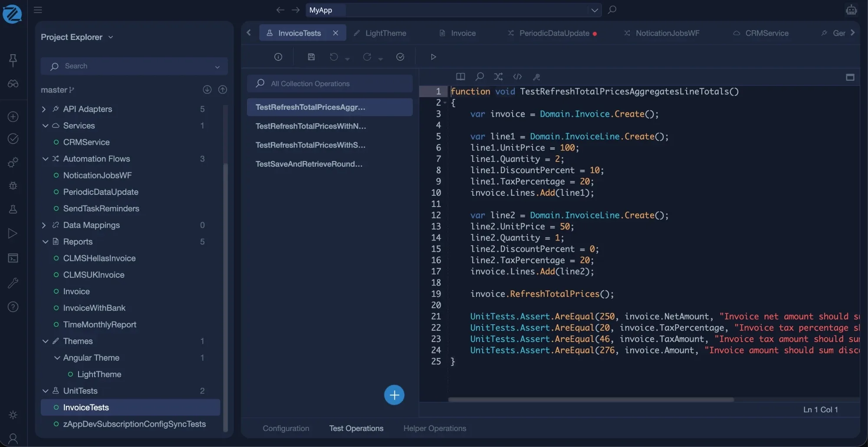The height and width of the screenshot is (447, 868).
Task: Collapse the Automation Flows folder
Action: click(45, 159)
